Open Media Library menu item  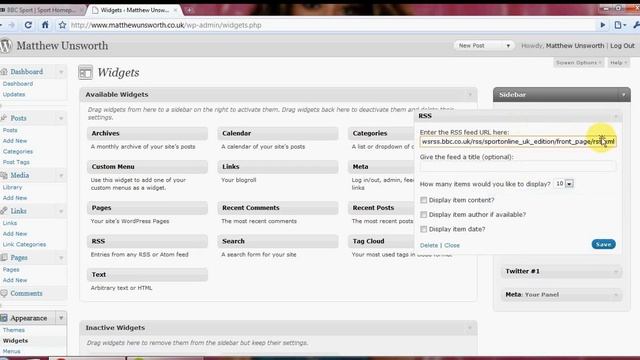(12, 187)
